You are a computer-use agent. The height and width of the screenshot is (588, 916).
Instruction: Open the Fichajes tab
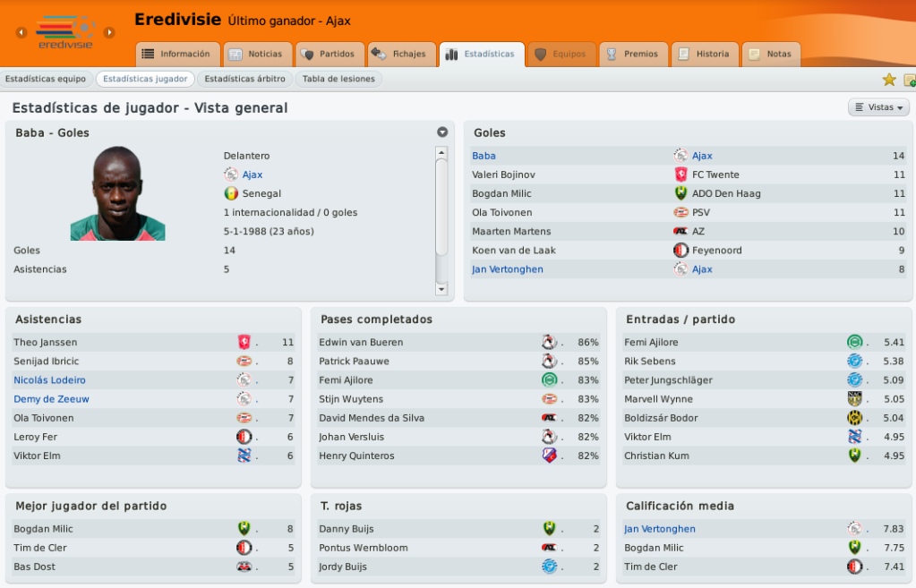click(x=402, y=54)
